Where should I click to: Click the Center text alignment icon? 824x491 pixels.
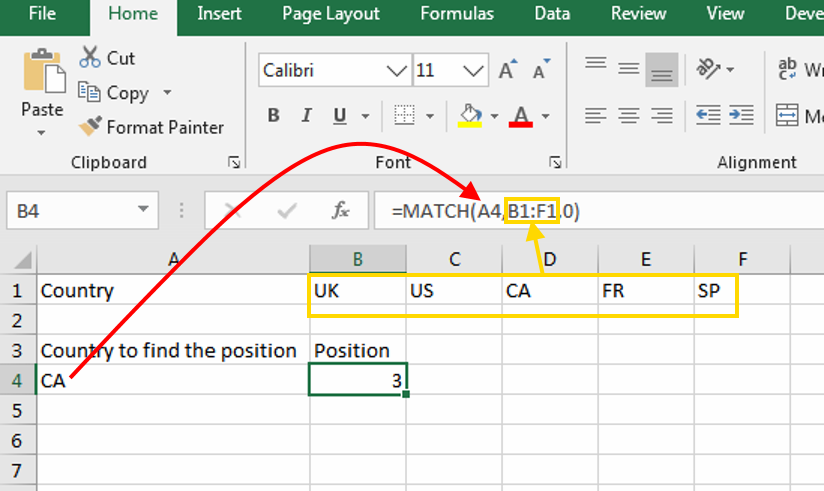click(x=628, y=115)
